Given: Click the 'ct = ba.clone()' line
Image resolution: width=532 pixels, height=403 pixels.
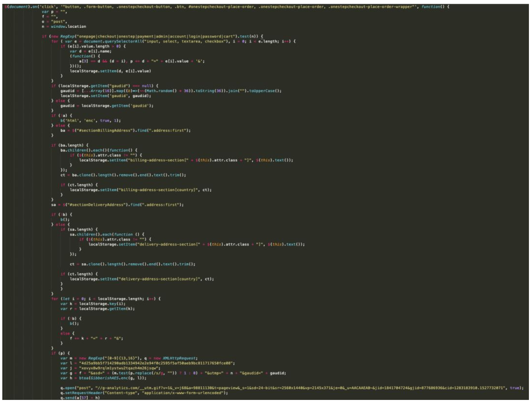Looking at the screenshot, I should (123, 175).
